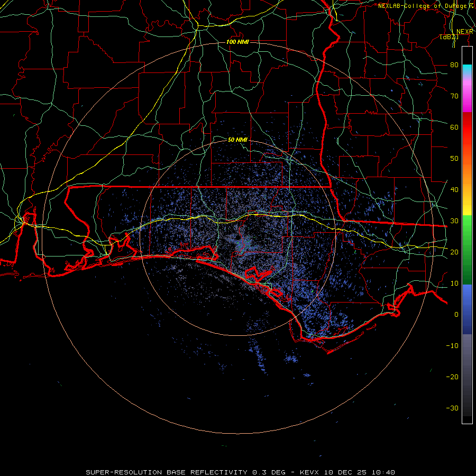Viewport: 476px width, 476px height.
Task: Click the 10 value on the dBZ scale
Action: point(454,283)
